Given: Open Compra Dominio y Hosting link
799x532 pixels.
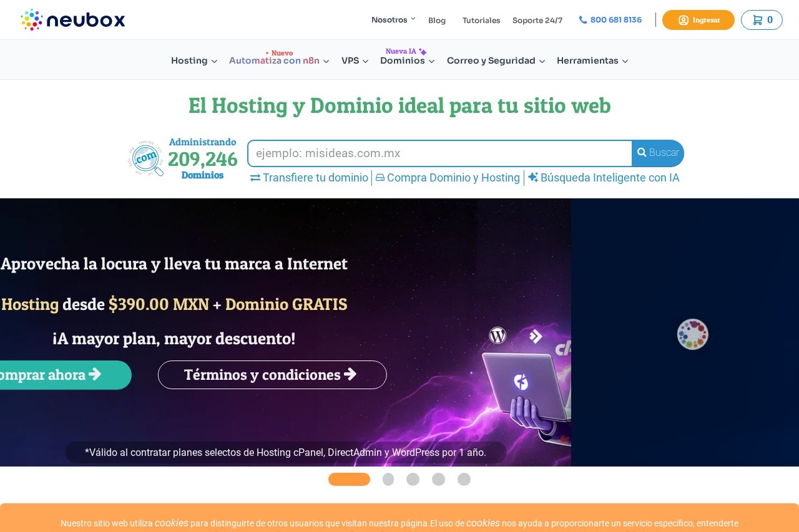Looking at the screenshot, I should click(448, 178).
